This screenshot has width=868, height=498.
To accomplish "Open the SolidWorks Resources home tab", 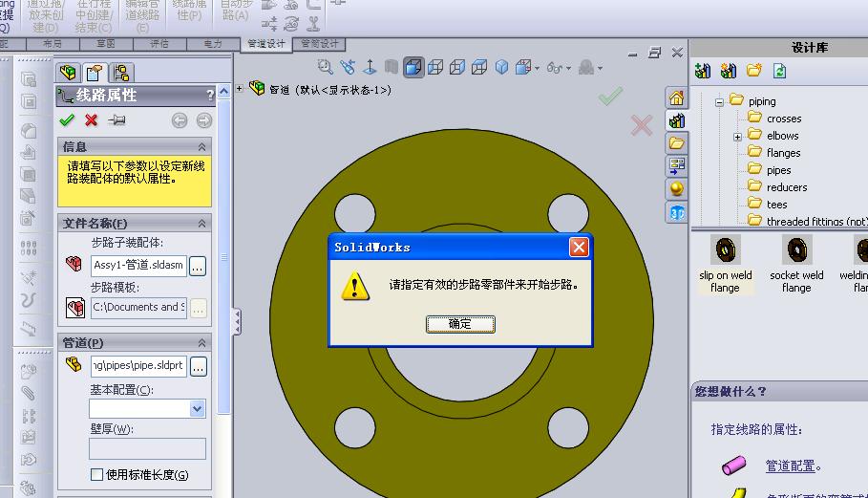I will coord(676,98).
